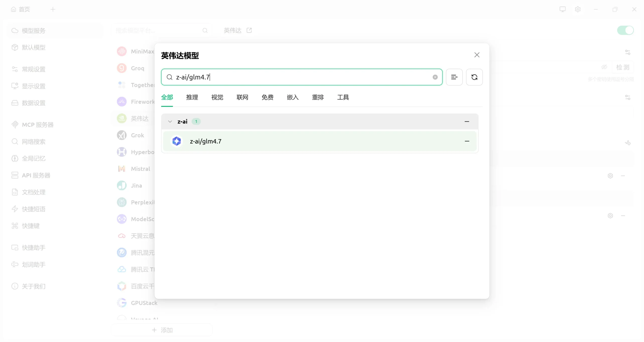The width and height of the screenshot is (644, 342).
Task: Open the gear settings on a model row
Action: (x=610, y=176)
